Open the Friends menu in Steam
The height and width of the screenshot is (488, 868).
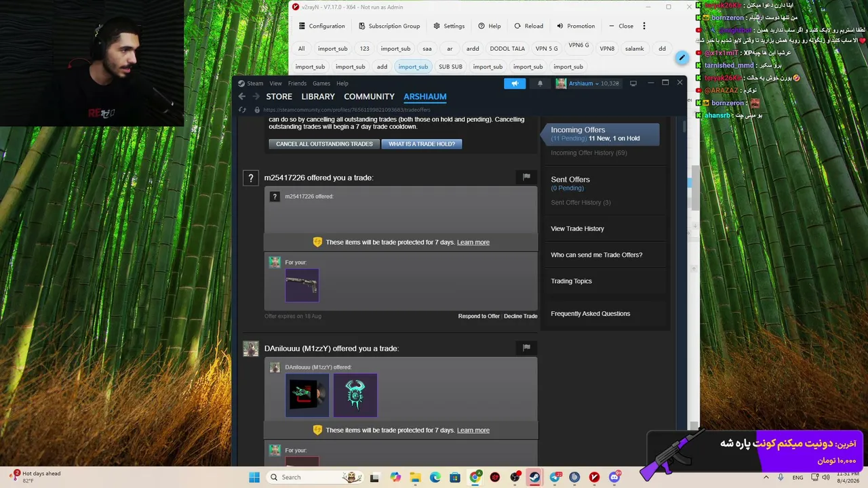[x=297, y=83]
